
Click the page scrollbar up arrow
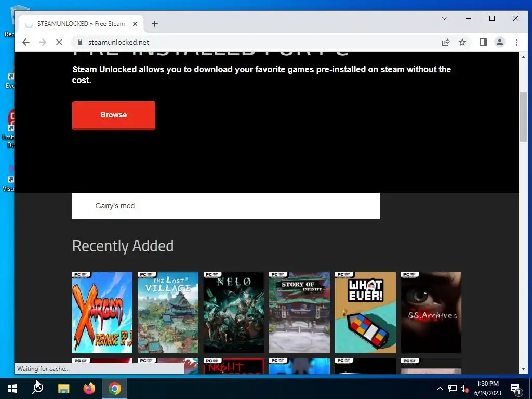pos(523,57)
